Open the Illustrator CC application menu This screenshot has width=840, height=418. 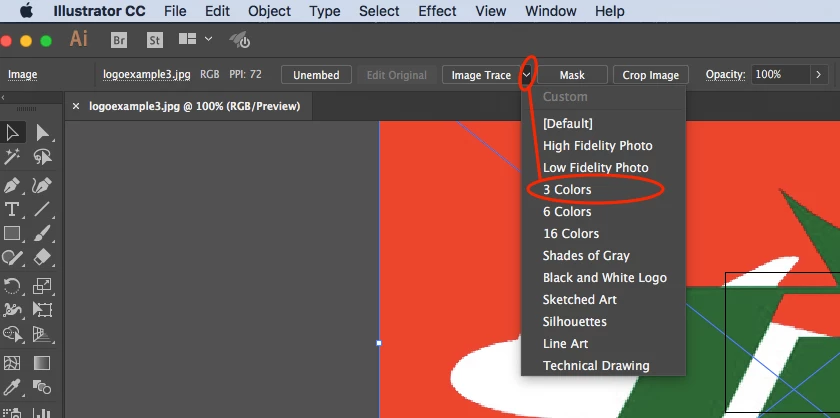[x=99, y=11]
